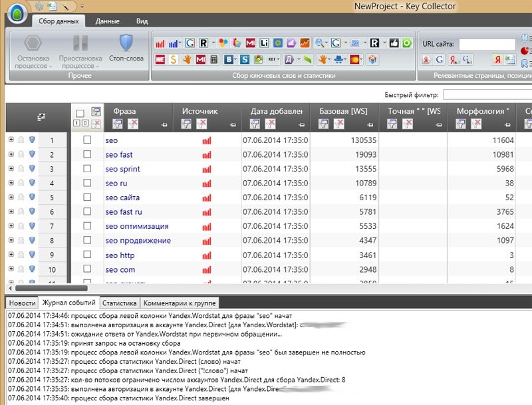Click the orange dollar sign icon
This screenshot has height=405, width=532.
tap(173, 60)
